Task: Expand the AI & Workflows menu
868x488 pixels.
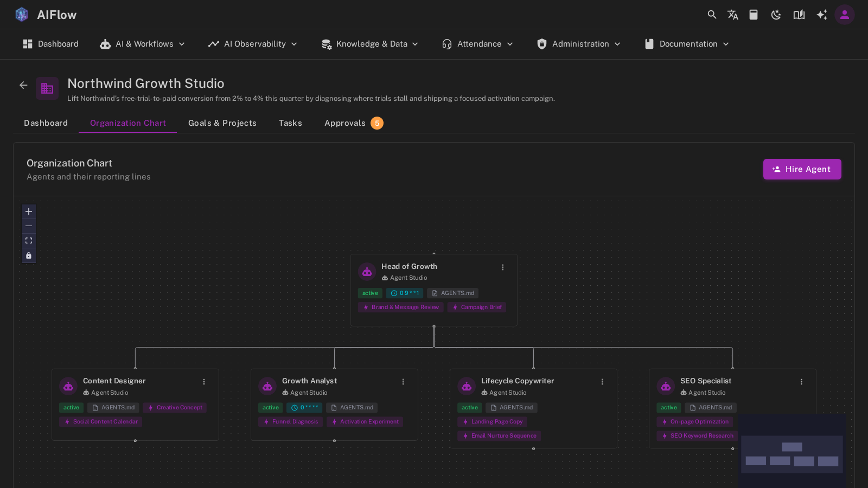Action: (143, 44)
